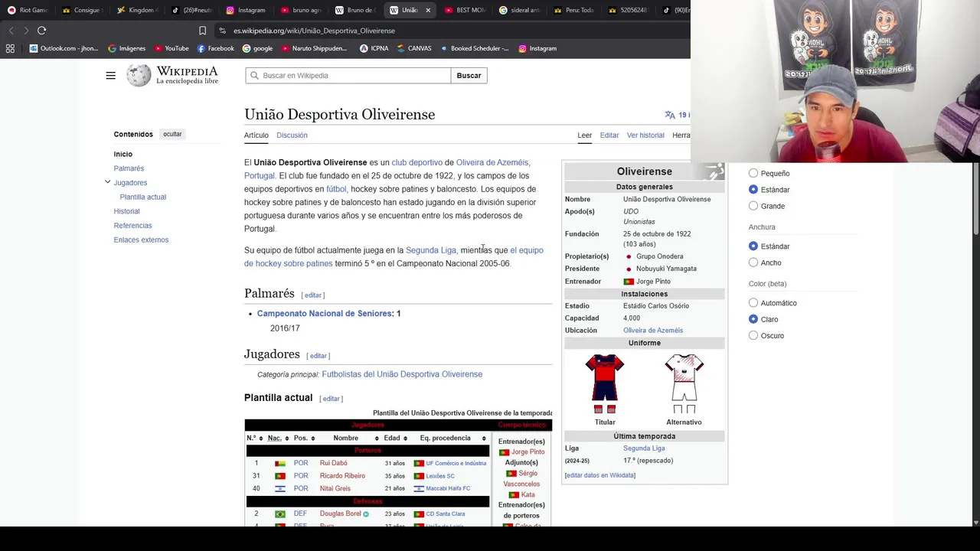
Task: Open the Alternativo kit image
Action: point(684,383)
